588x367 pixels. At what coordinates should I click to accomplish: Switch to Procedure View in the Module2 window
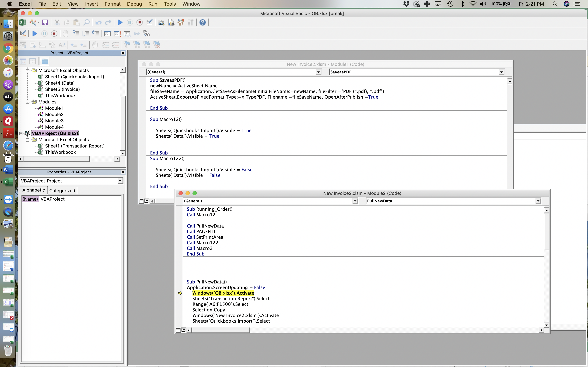point(178,330)
